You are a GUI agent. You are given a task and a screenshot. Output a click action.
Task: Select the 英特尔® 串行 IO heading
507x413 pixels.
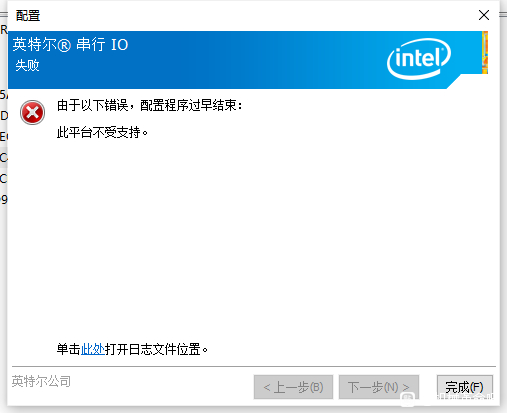click(70, 45)
